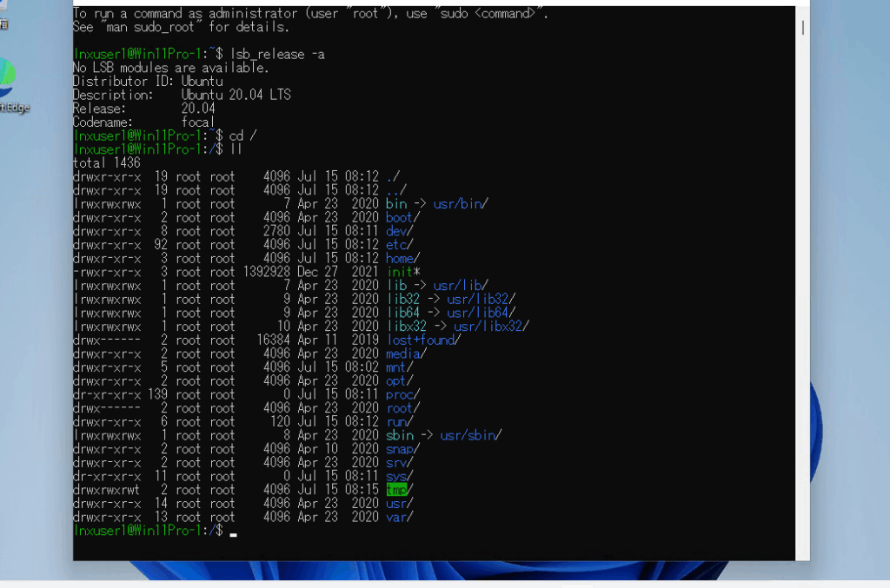
Task: Click the var/ directory entry
Action: click(x=400, y=517)
